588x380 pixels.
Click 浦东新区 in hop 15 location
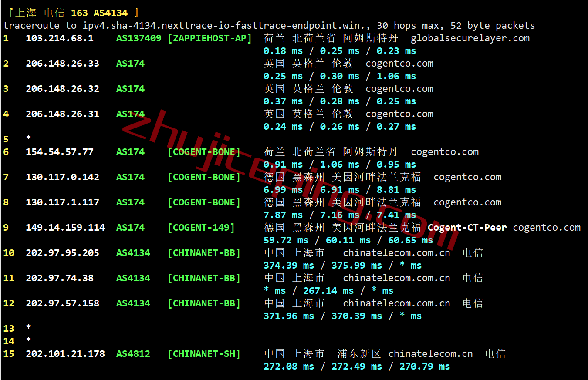(359, 354)
